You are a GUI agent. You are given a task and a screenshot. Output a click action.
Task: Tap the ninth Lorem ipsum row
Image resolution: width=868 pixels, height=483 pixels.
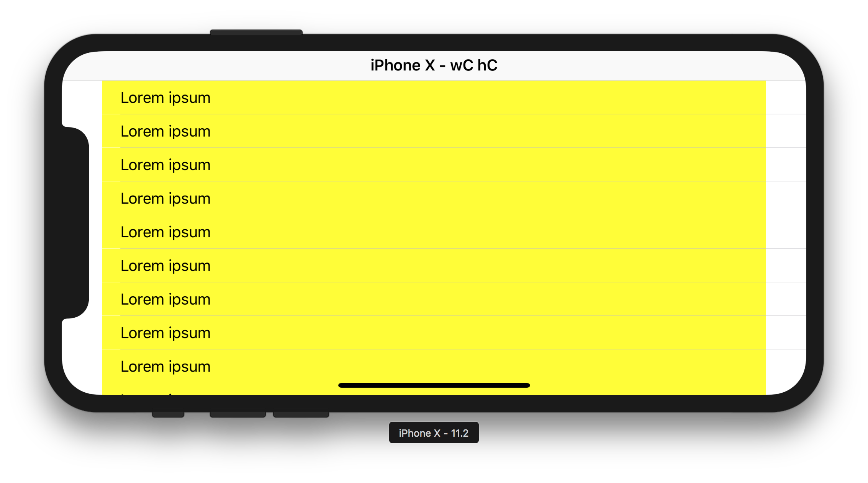coord(434,366)
